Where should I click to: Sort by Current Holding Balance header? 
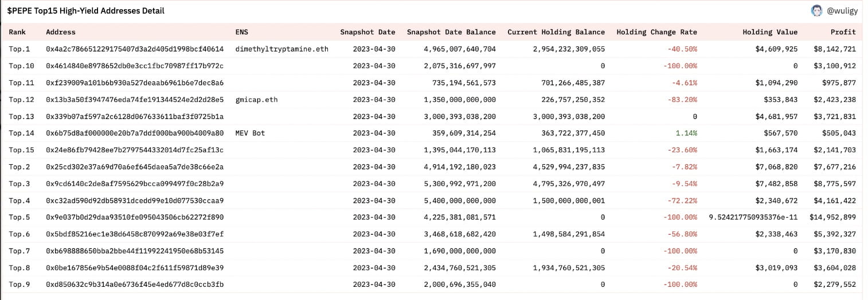556,32
